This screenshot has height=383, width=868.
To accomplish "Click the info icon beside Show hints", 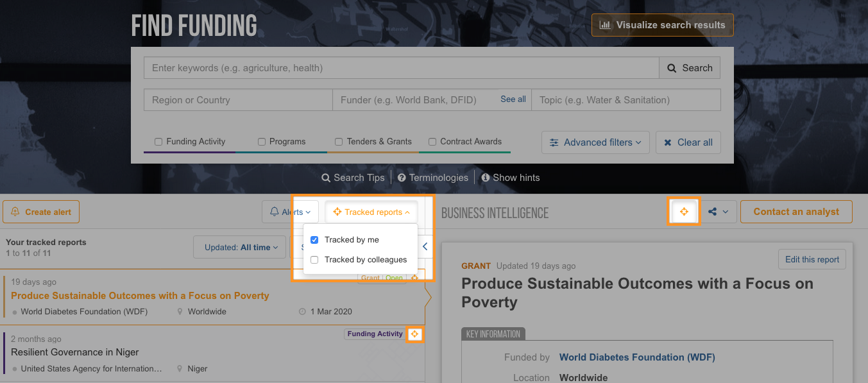I will [486, 178].
